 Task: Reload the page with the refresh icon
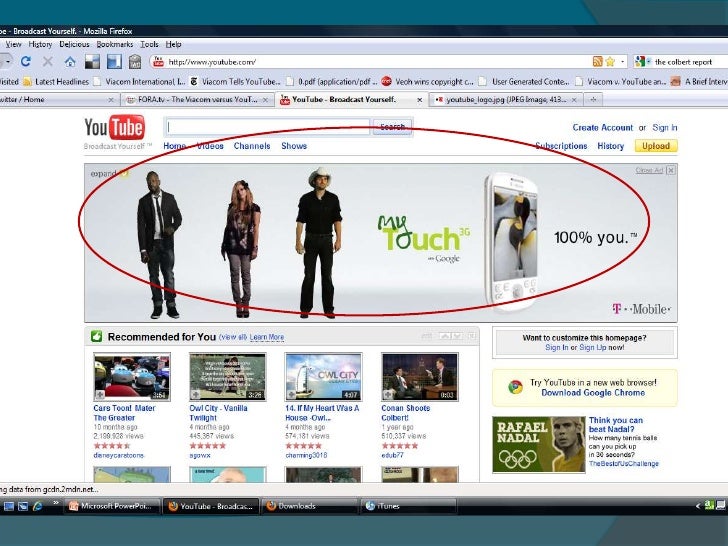[26, 61]
